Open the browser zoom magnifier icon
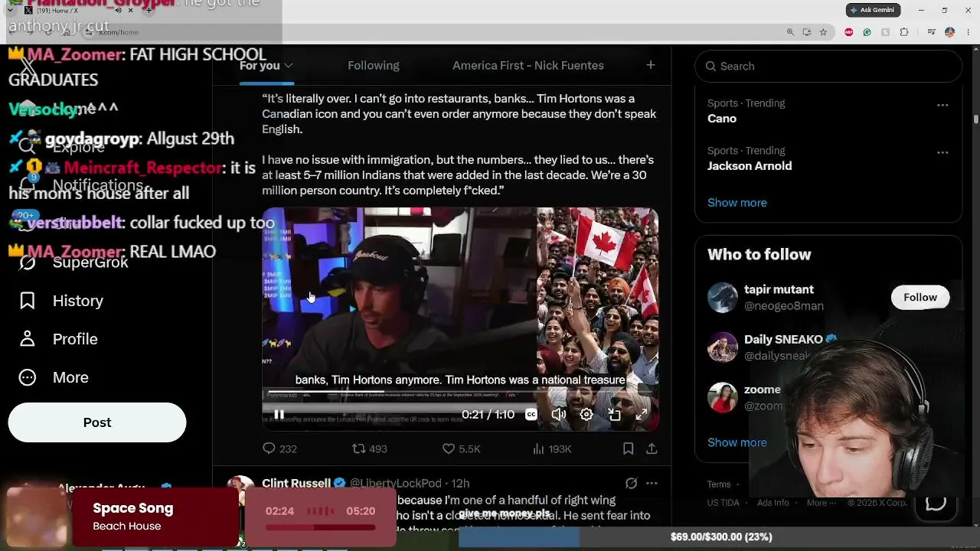Image resolution: width=980 pixels, height=551 pixels. (790, 32)
